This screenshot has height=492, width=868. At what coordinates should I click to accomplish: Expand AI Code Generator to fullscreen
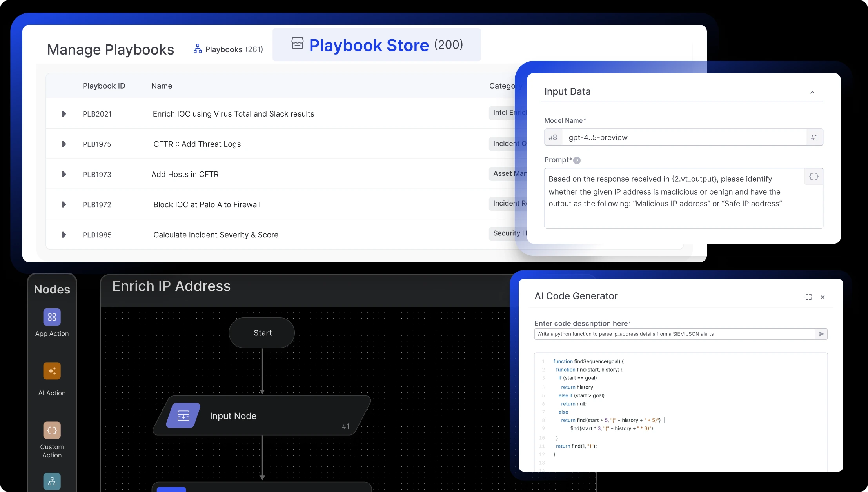point(808,297)
